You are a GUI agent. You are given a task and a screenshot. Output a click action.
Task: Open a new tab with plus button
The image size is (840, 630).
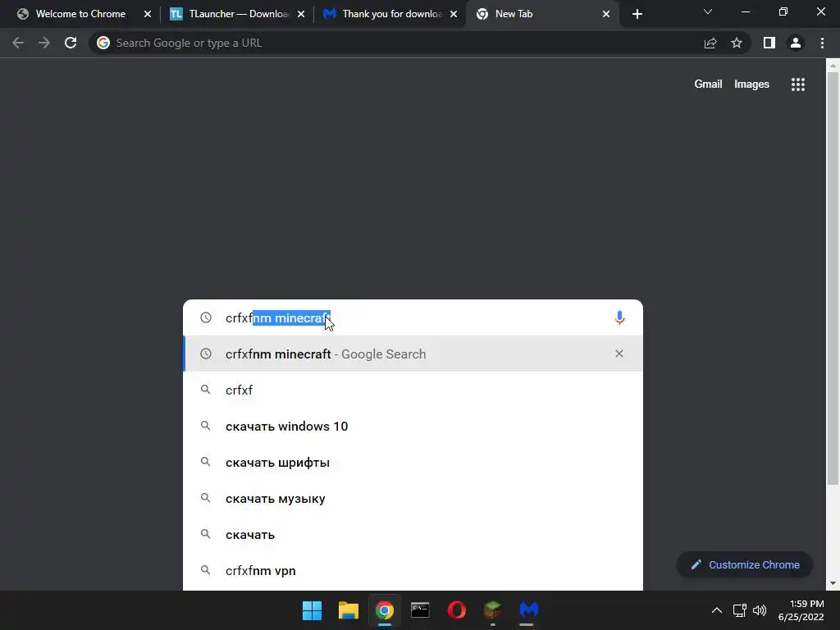[x=637, y=14]
